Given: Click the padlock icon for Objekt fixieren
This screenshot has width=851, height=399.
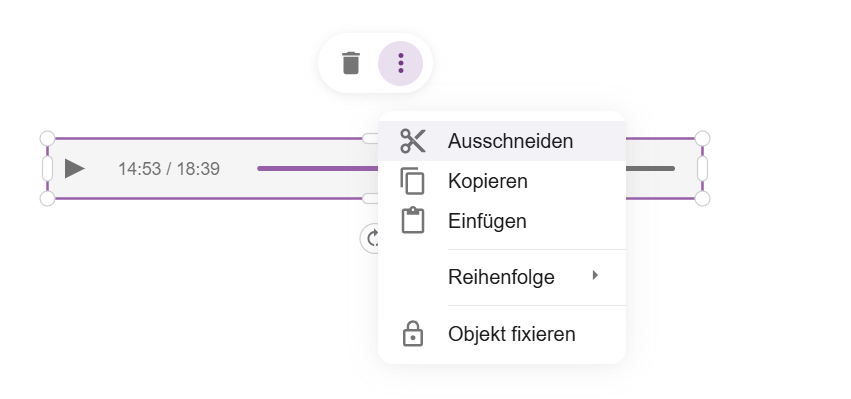Looking at the screenshot, I should [413, 333].
